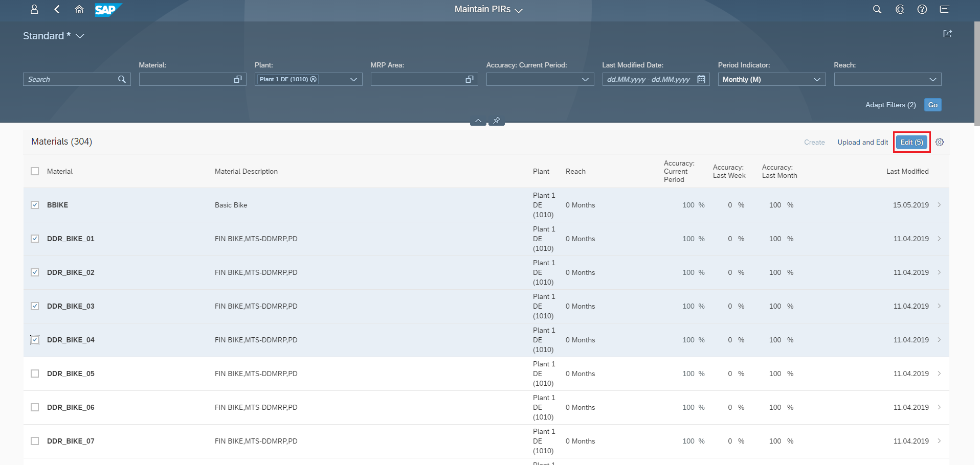Click the Create button
Screen dimensions: 980x465
(814, 142)
